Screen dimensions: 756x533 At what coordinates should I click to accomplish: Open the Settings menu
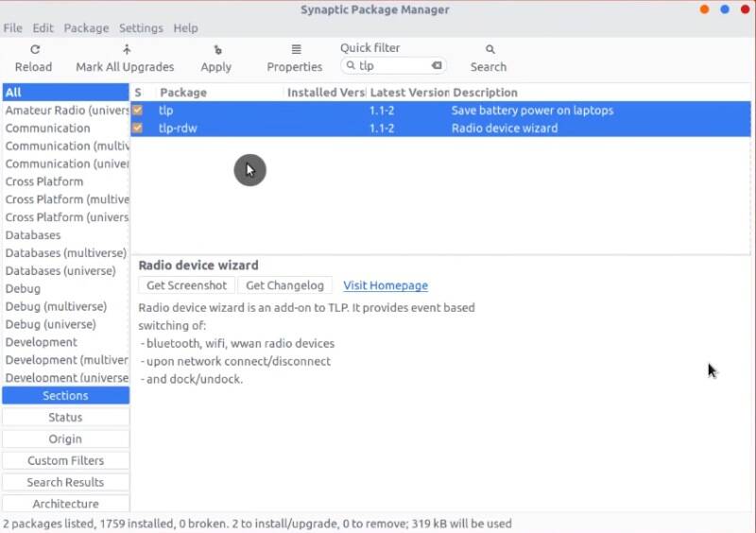(141, 28)
